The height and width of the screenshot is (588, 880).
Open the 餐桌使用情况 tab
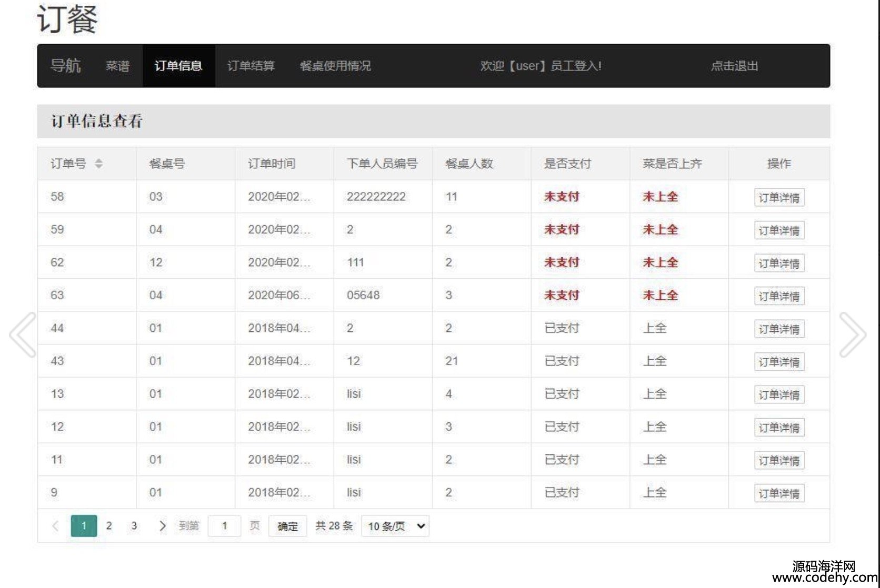tap(335, 66)
